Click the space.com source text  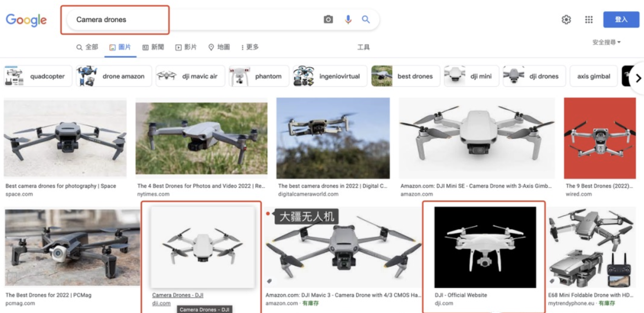(x=19, y=194)
